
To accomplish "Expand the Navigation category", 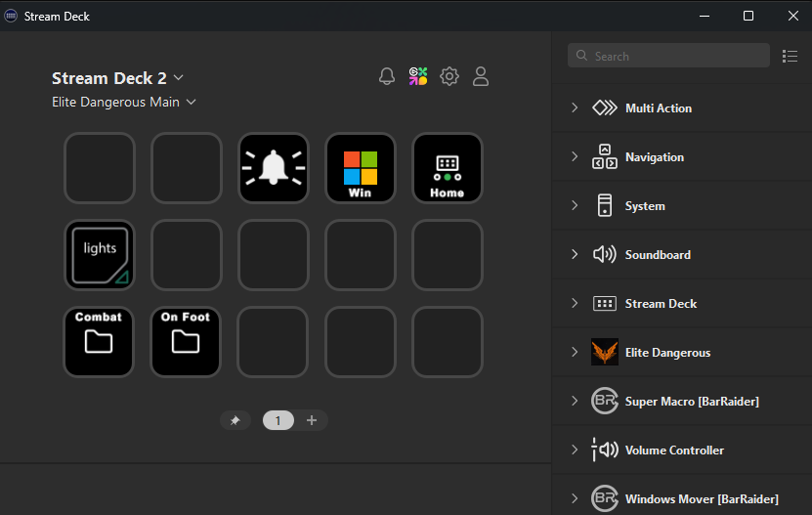I will (x=575, y=156).
